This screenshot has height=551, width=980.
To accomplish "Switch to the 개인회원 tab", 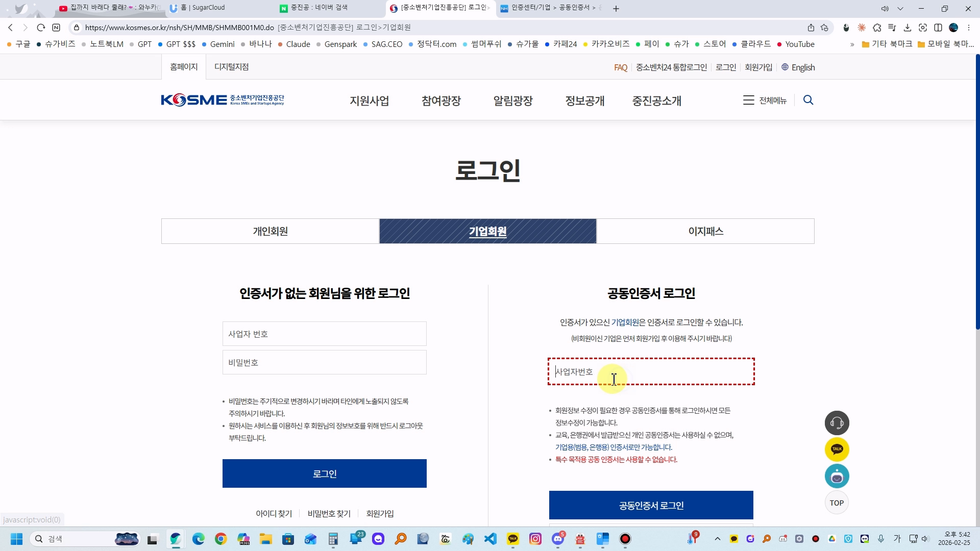I will [x=270, y=231].
